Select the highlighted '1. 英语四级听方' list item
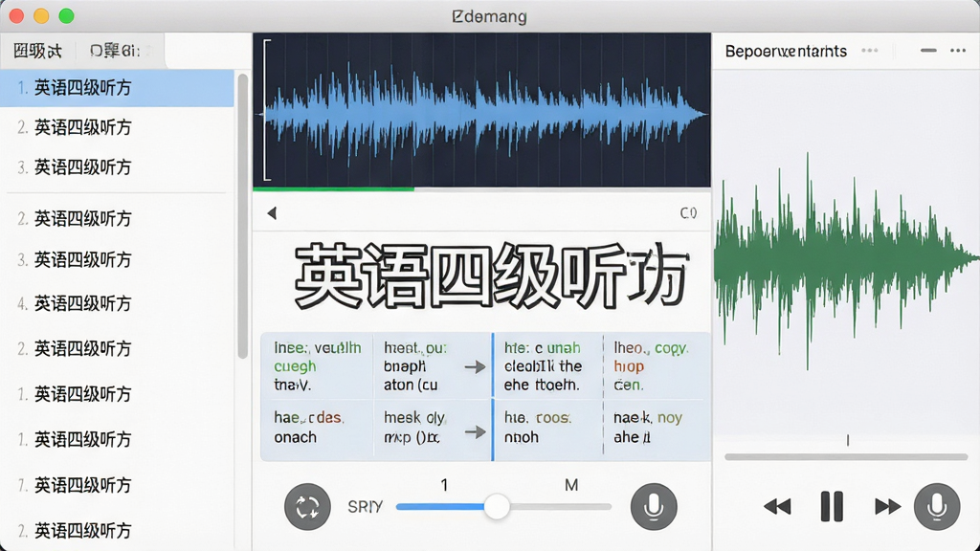Viewport: 980px width, 551px height. click(117, 88)
